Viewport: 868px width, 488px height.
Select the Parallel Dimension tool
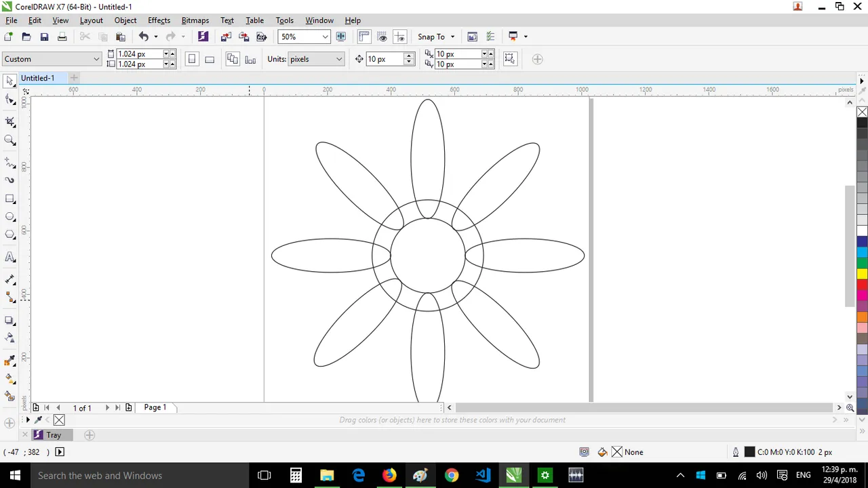[9, 279]
